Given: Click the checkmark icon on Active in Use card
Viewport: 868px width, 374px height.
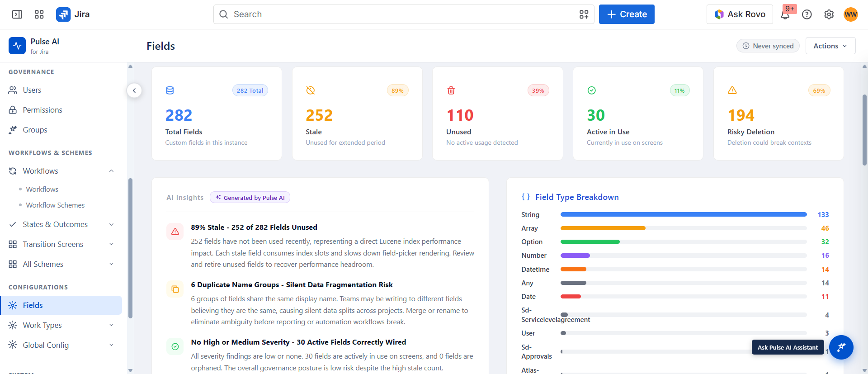Looking at the screenshot, I should pos(592,90).
